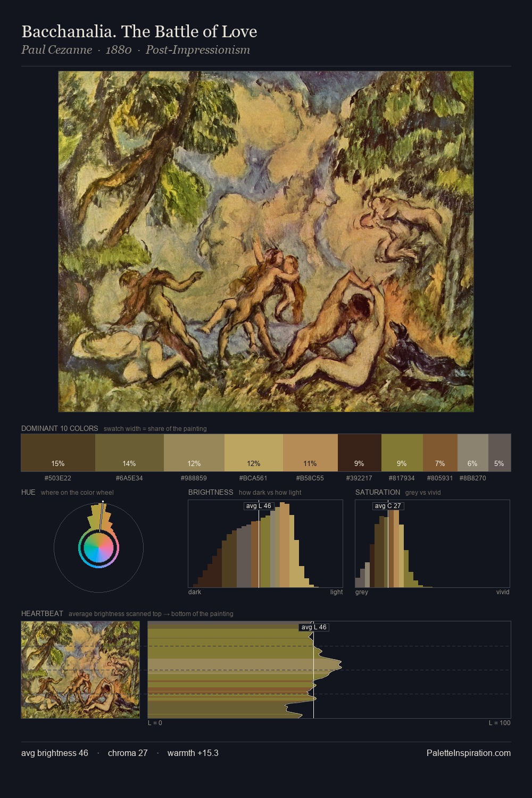Screen dimensions: 532x798
Task: Click the BRIGHTNESS section heading
Action: click(211, 492)
